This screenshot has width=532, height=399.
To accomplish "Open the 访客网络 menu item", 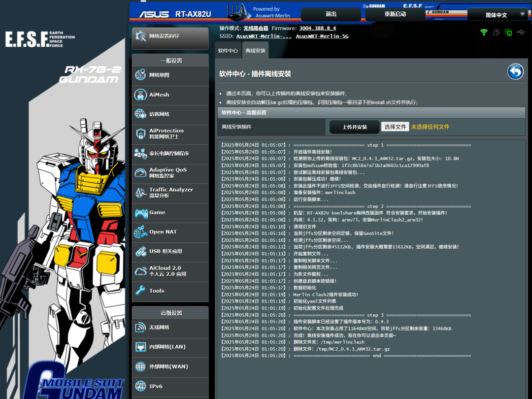I will point(170,114).
